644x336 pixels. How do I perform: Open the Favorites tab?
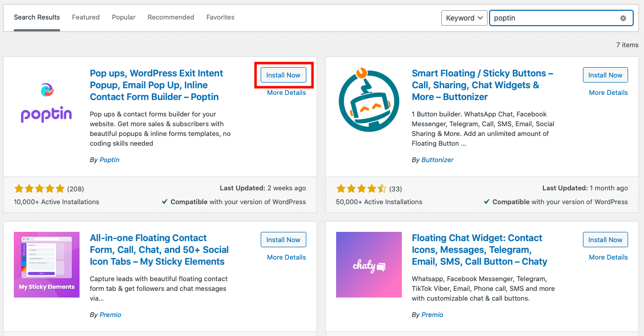[221, 17]
